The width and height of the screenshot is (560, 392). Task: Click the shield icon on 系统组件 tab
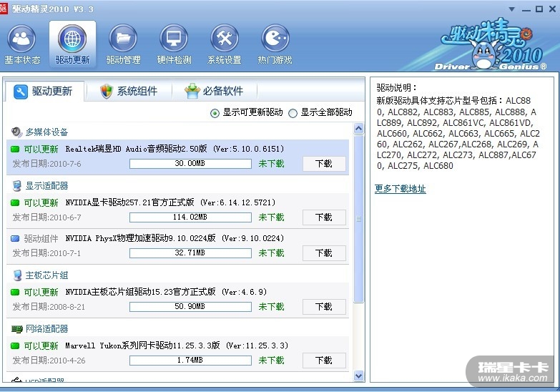click(x=106, y=91)
